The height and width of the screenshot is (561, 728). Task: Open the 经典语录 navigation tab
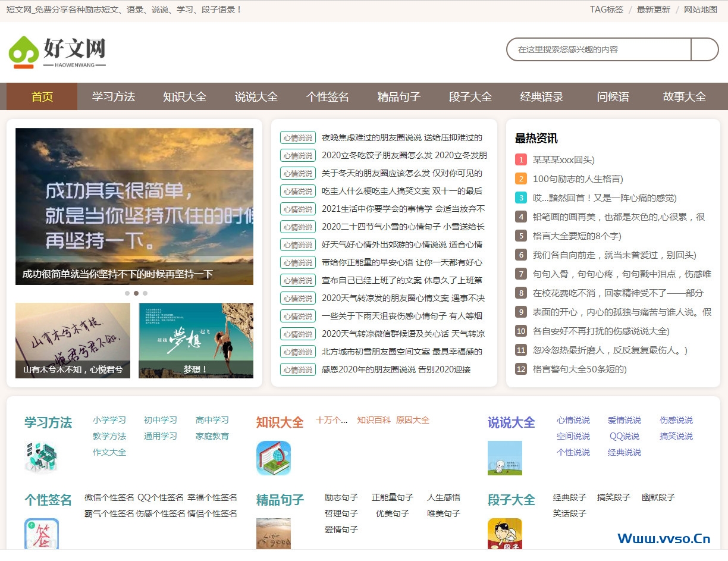point(542,96)
